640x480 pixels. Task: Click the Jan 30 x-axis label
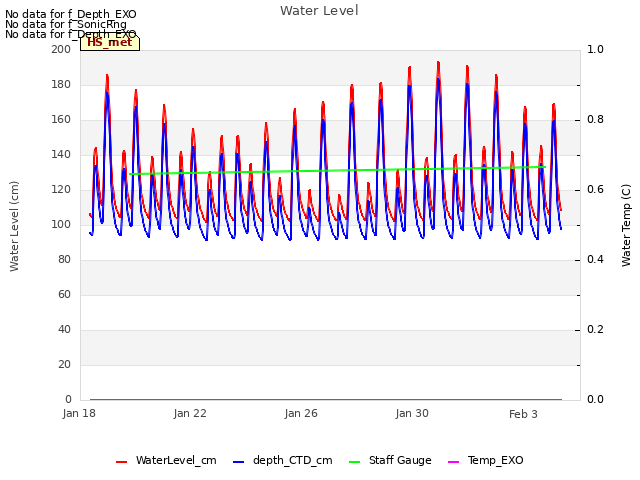click(x=412, y=413)
